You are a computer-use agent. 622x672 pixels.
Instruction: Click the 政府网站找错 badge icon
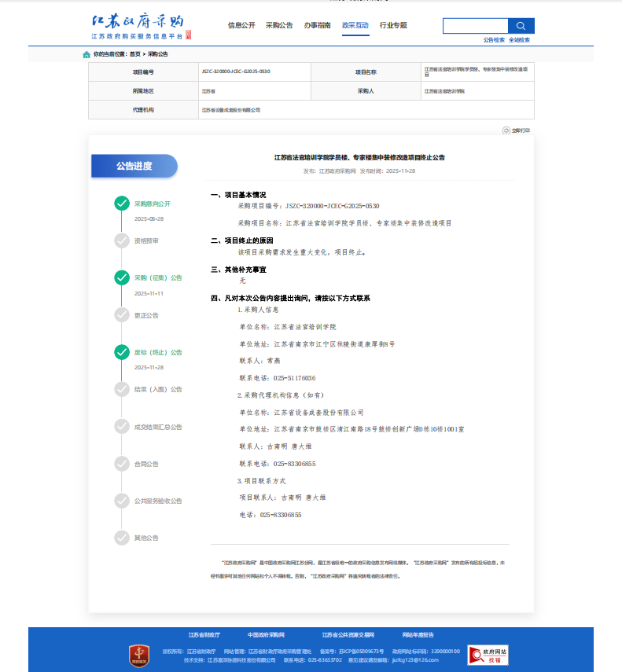(x=488, y=655)
